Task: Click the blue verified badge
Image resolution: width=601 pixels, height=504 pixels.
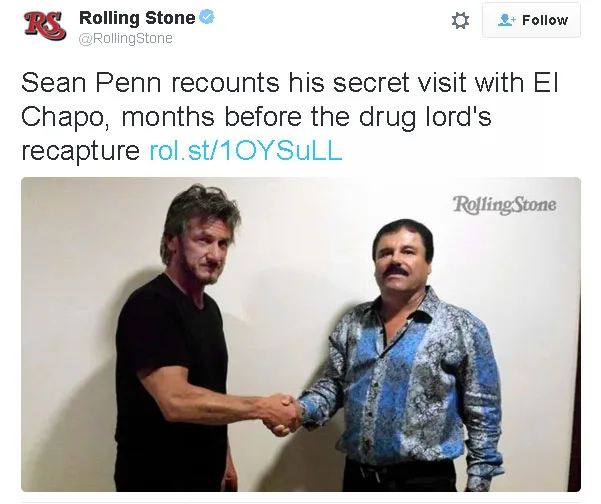Action: point(206,18)
